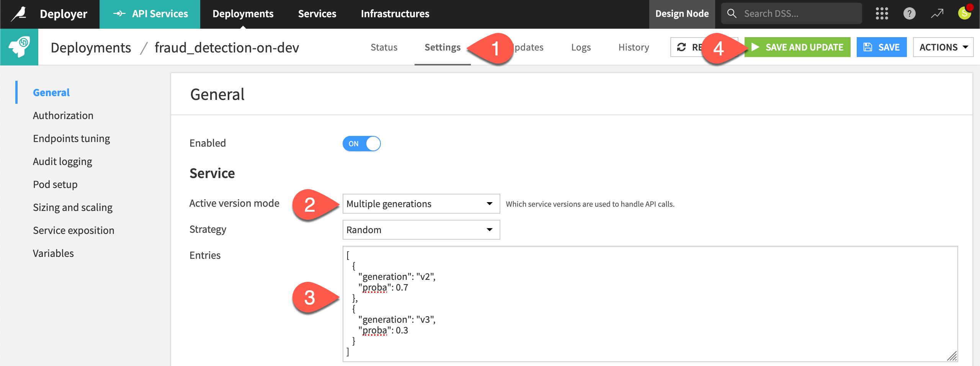Select Variables in the sidebar
The image size is (980, 366).
click(53, 253)
